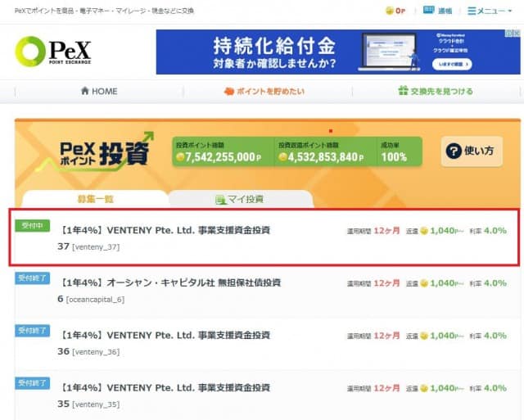
Task: Switch to the マイ投資 tab
Action: click(241, 199)
